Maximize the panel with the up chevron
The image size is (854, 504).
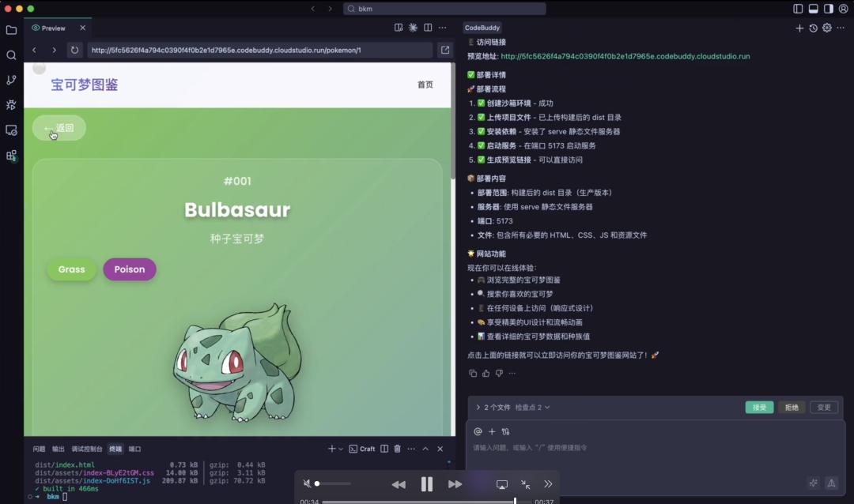pyautogui.click(x=425, y=449)
